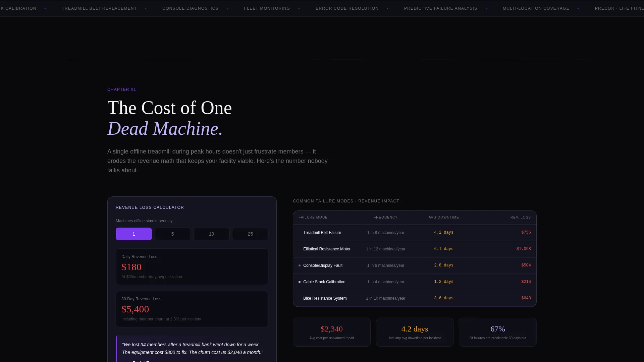The height and width of the screenshot is (362, 644).
Task: Click the Machines offline simultaneously label
Action: [144, 221]
